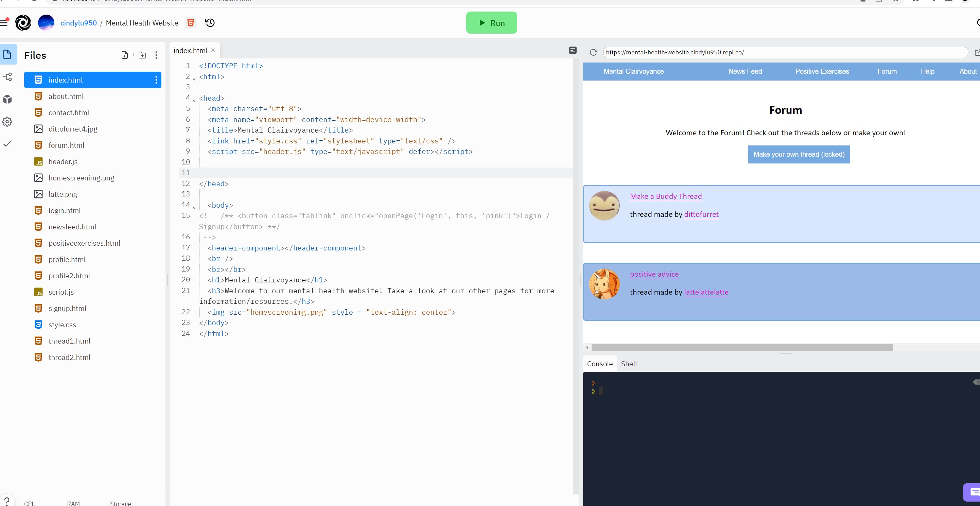Click the preview horizontal scrollbar
The height and width of the screenshot is (506, 980).
tap(742, 347)
